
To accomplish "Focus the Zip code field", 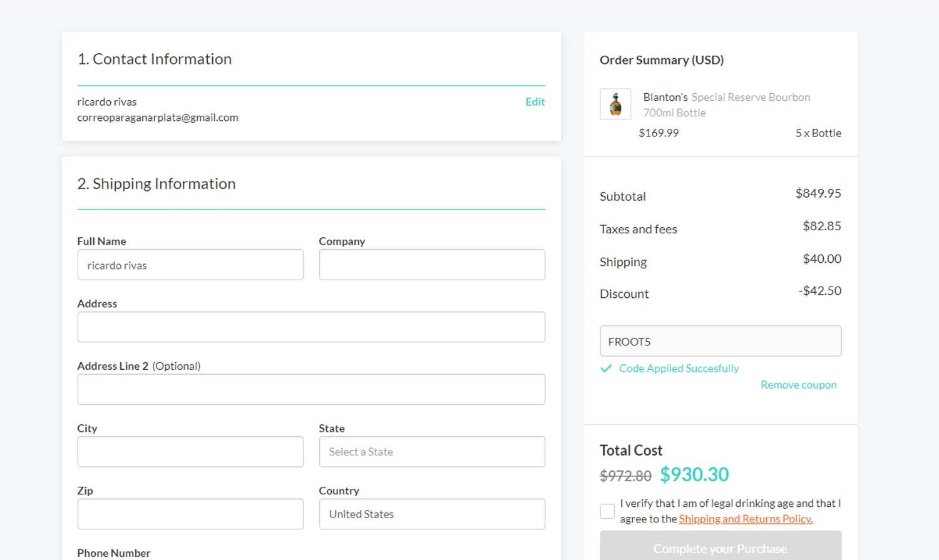I will 190,514.
